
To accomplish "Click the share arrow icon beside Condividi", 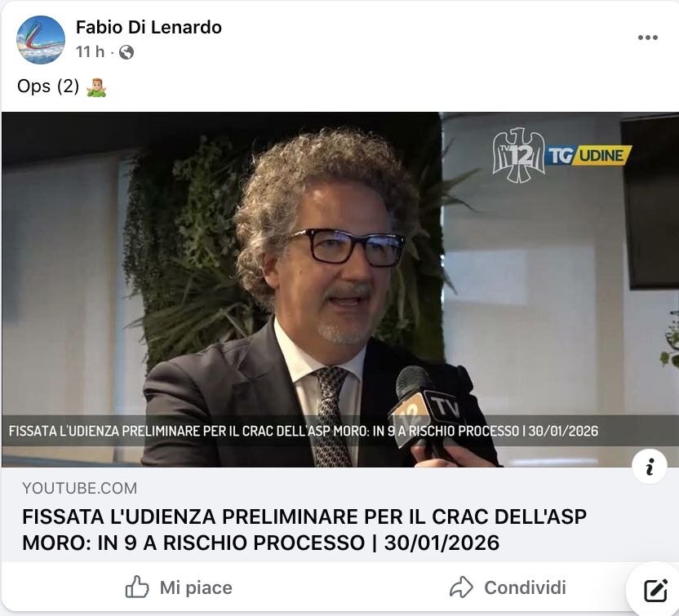I will tap(462, 587).
